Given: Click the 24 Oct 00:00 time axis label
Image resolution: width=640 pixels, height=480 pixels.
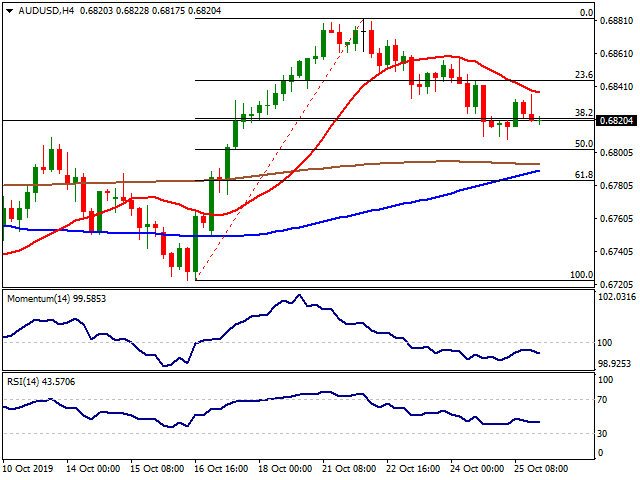Looking at the screenshot, I should tap(477, 469).
